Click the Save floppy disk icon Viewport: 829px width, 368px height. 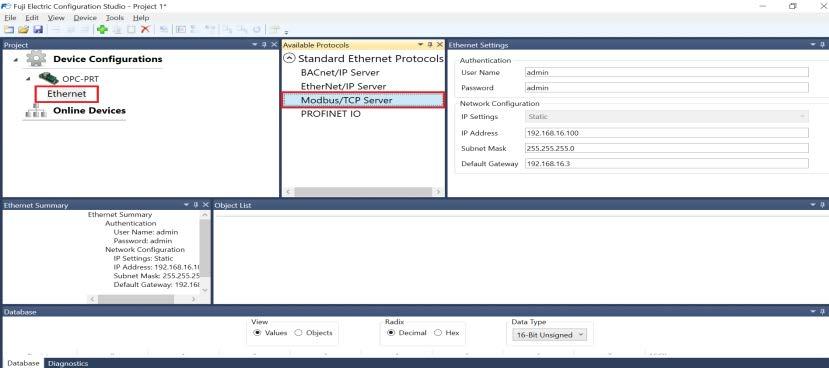pos(38,30)
